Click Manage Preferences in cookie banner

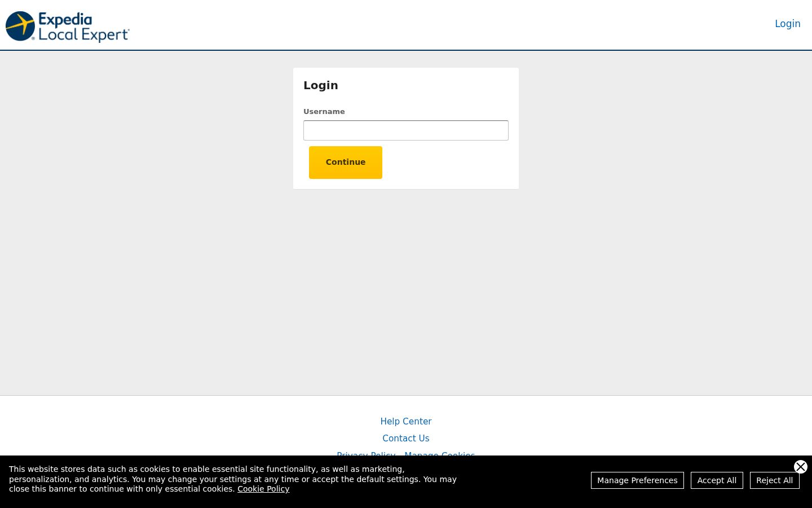point(637,480)
